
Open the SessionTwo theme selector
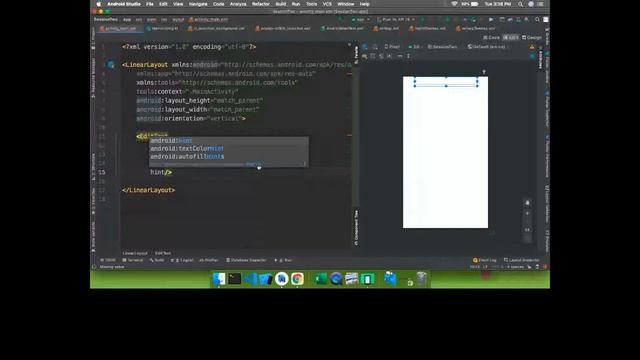442,47
